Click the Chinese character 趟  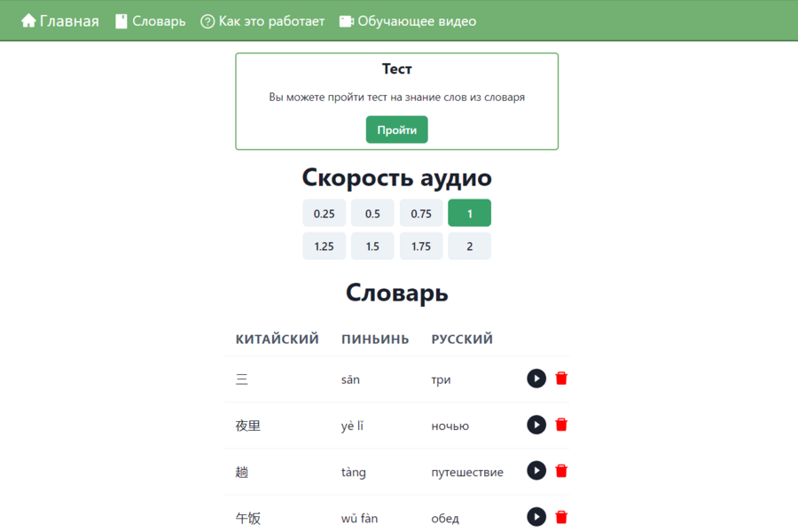(x=242, y=472)
